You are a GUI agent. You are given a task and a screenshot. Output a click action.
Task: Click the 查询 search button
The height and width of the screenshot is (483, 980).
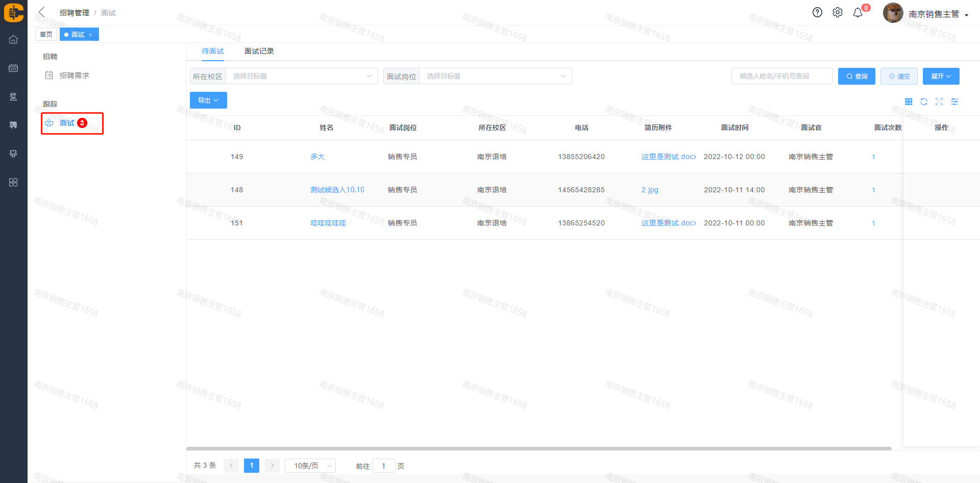coord(856,77)
